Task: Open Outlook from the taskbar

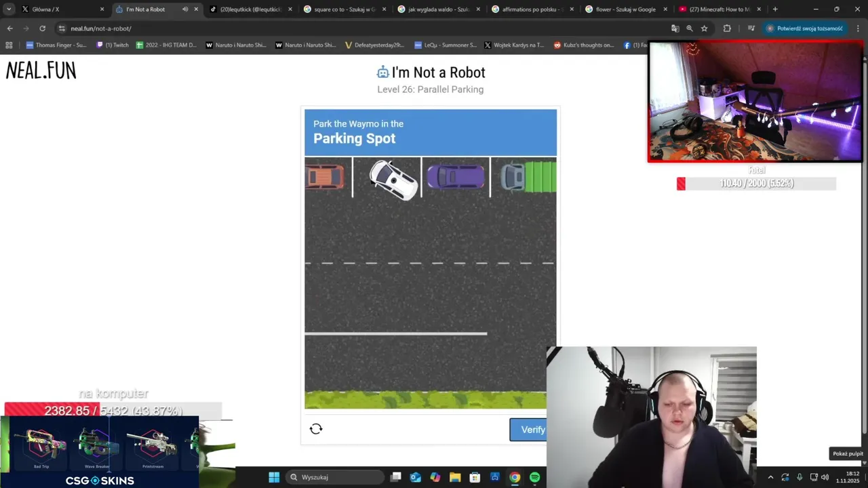Action: pos(416,477)
